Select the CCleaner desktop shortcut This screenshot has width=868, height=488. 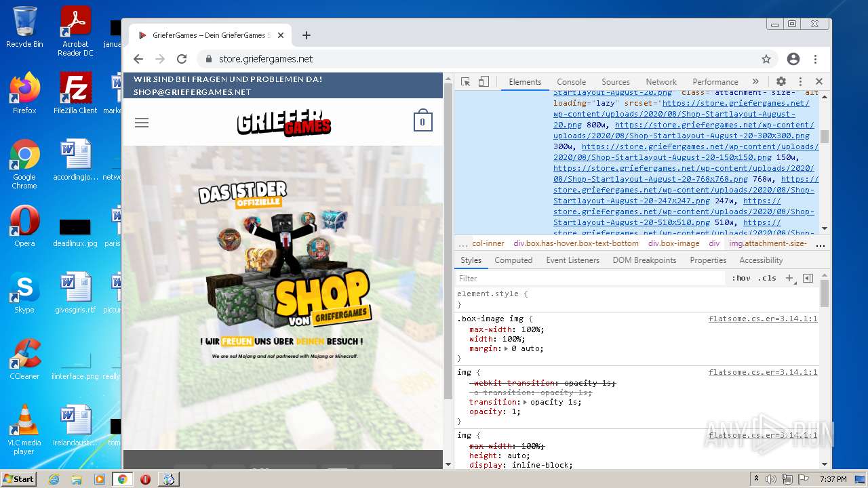click(x=24, y=359)
